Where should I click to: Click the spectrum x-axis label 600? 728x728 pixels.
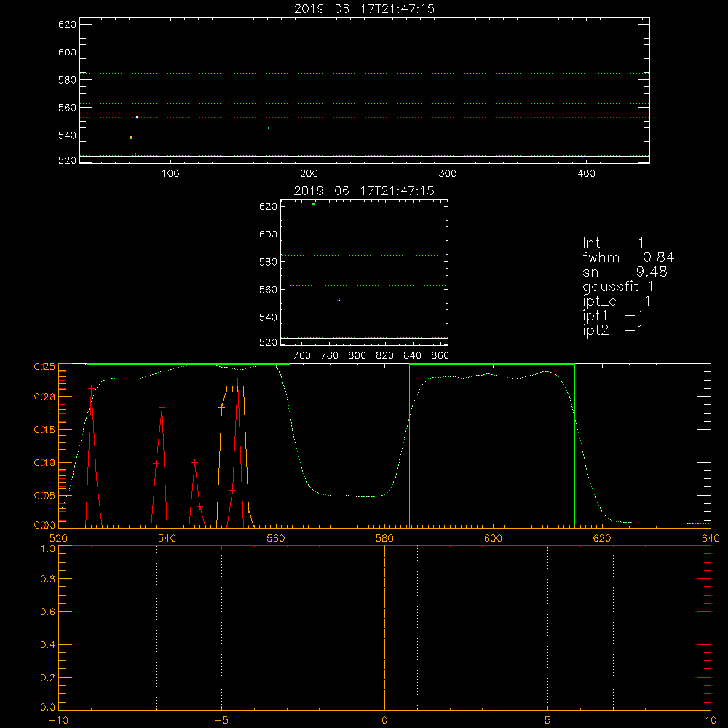[x=493, y=538]
